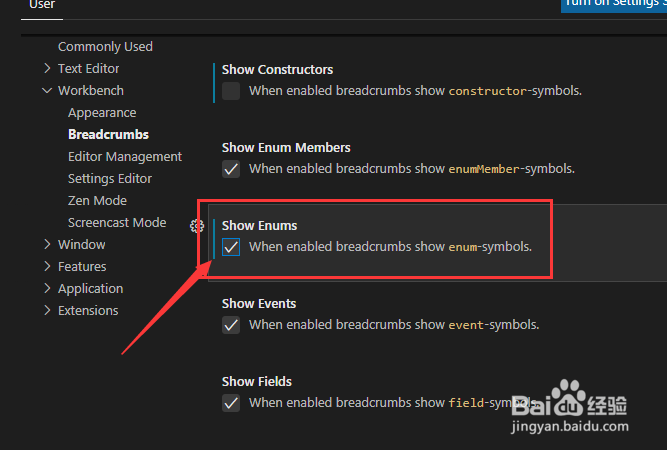Uncheck the Show Enum Members checkbox
Image resolution: width=667 pixels, height=450 pixels.
[x=231, y=169]
